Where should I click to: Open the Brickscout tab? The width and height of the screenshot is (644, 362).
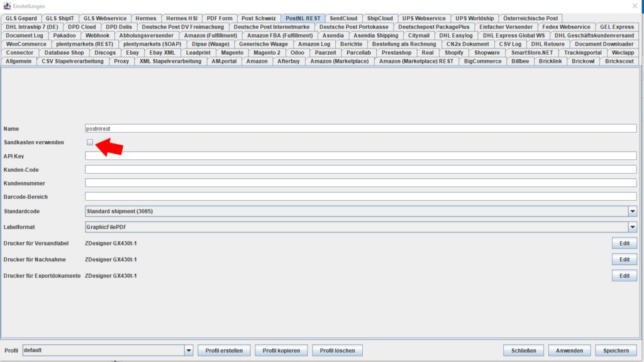pyautogui.click(x=619, y=62)
